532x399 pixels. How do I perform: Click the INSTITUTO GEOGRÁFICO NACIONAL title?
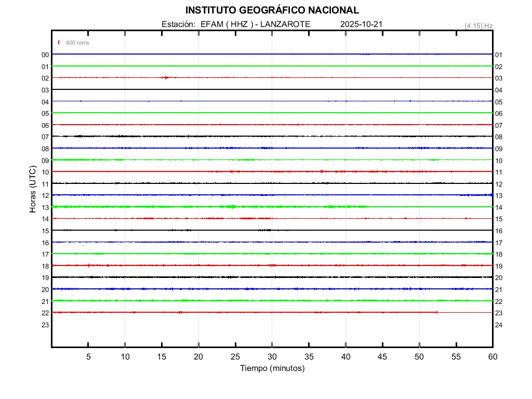[272, 10]
